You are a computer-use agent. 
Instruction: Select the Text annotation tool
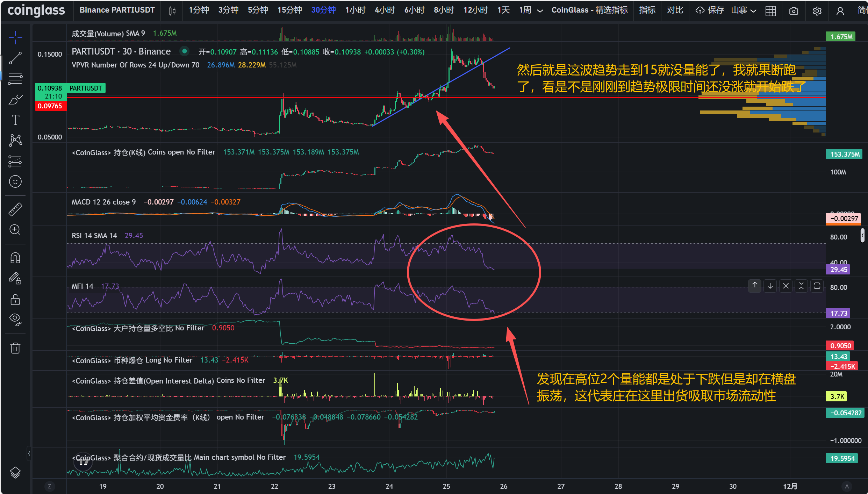(15, 120)
